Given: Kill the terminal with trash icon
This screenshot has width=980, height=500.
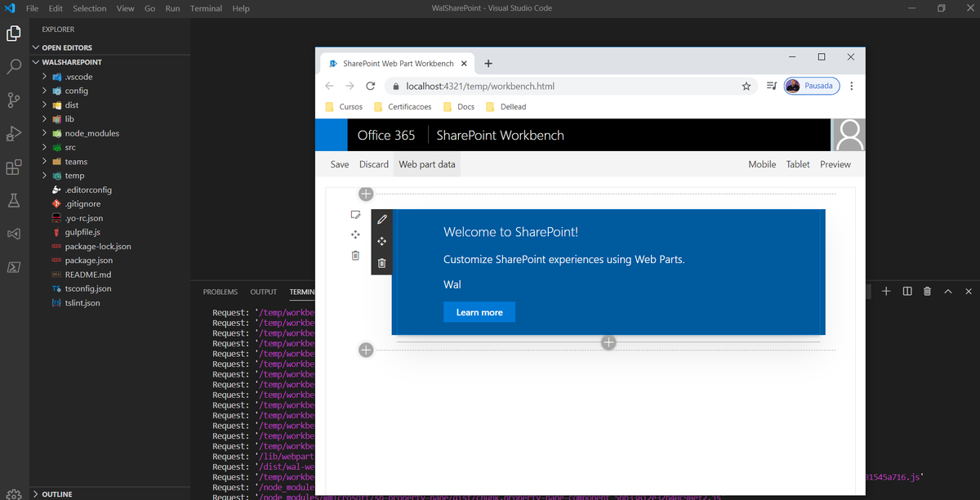Looking at the screenshot, I should pyautogui.click(x=927, y=291).
